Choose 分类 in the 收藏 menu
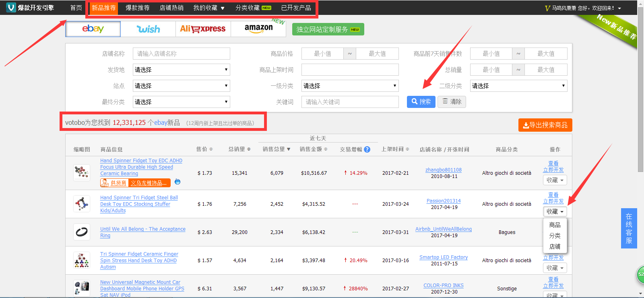The image size is (644, 298). [555, 236]
